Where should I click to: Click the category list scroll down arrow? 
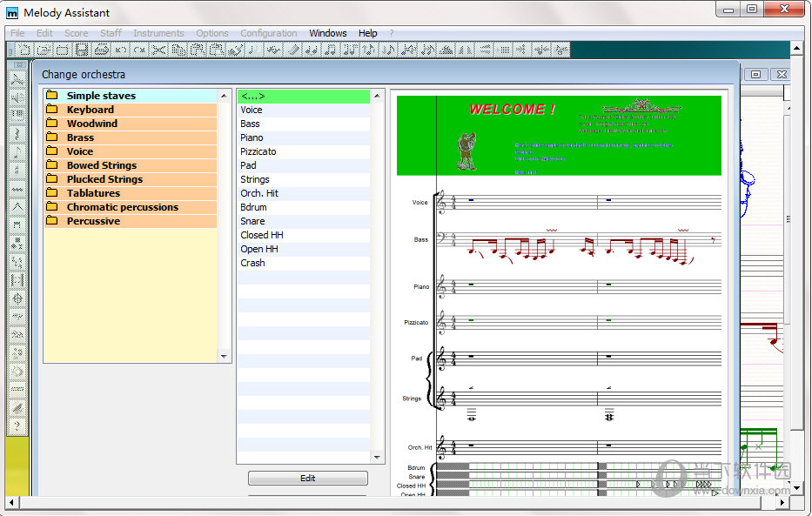pos(224,356)
